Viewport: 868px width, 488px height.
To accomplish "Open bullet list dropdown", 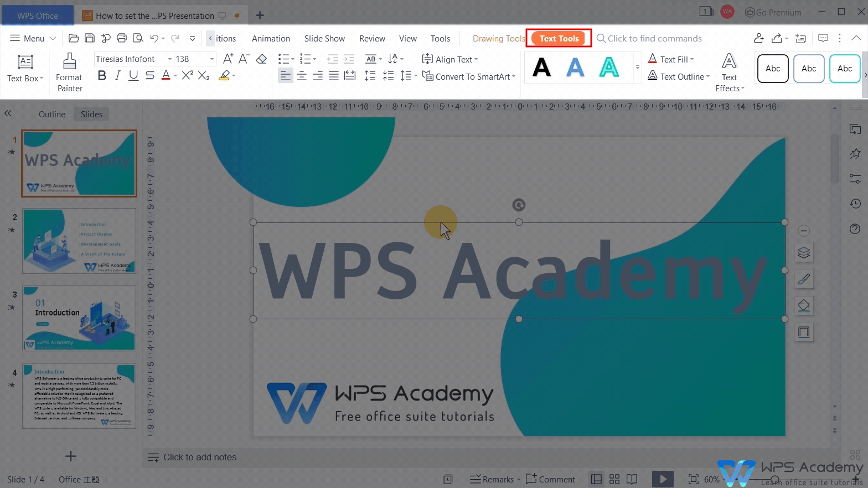I will point(293,59).
